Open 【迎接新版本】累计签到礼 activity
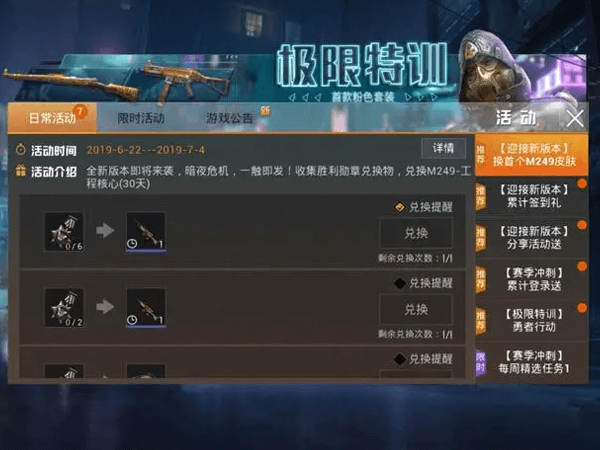Screen dimensions: 600x450 pos(532,196)
